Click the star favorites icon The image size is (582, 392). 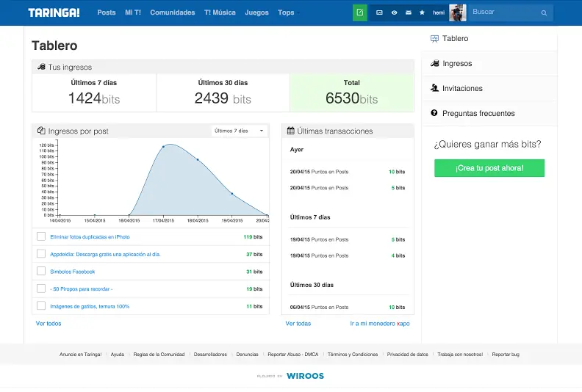(422, 12)
